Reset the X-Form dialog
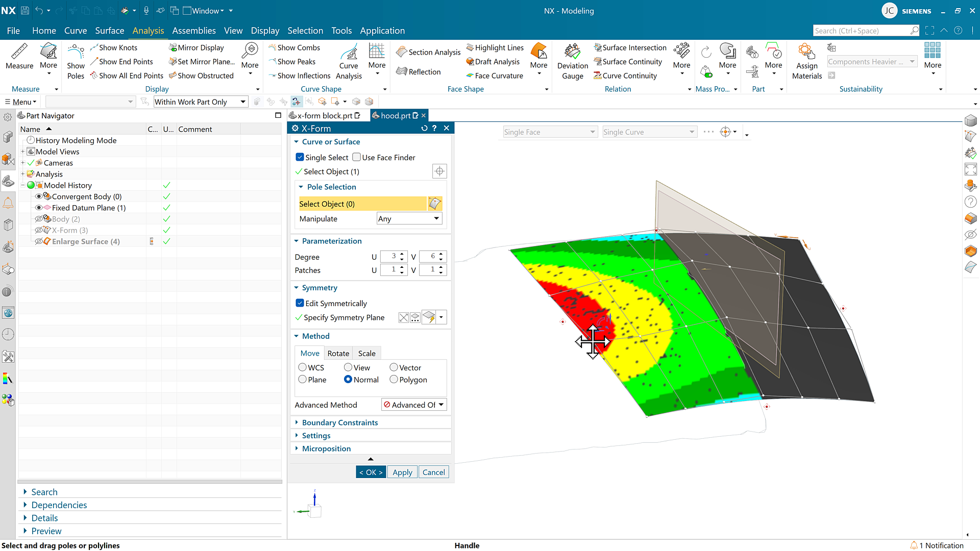Screen dimensions: 980x551 tap(424, 129)
